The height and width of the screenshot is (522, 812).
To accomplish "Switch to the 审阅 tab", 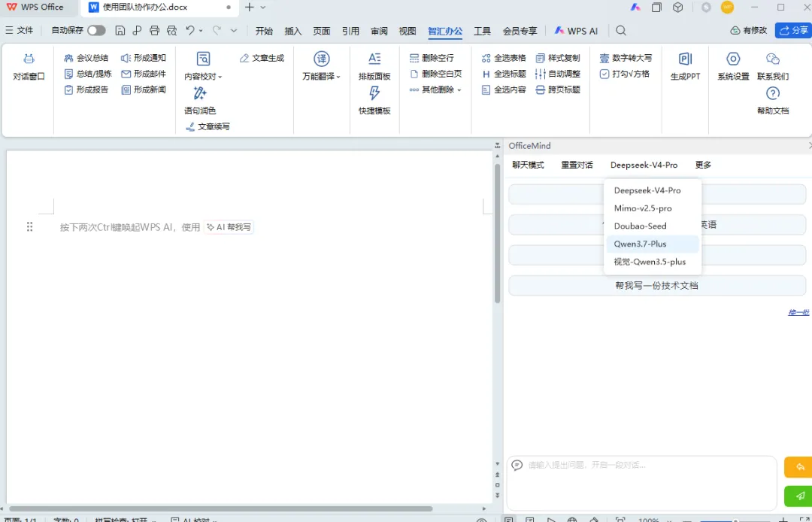I will (379, 31).
